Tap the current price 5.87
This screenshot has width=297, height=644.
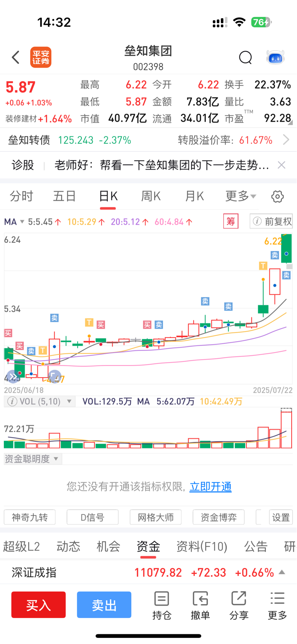[x=20, y=87]
